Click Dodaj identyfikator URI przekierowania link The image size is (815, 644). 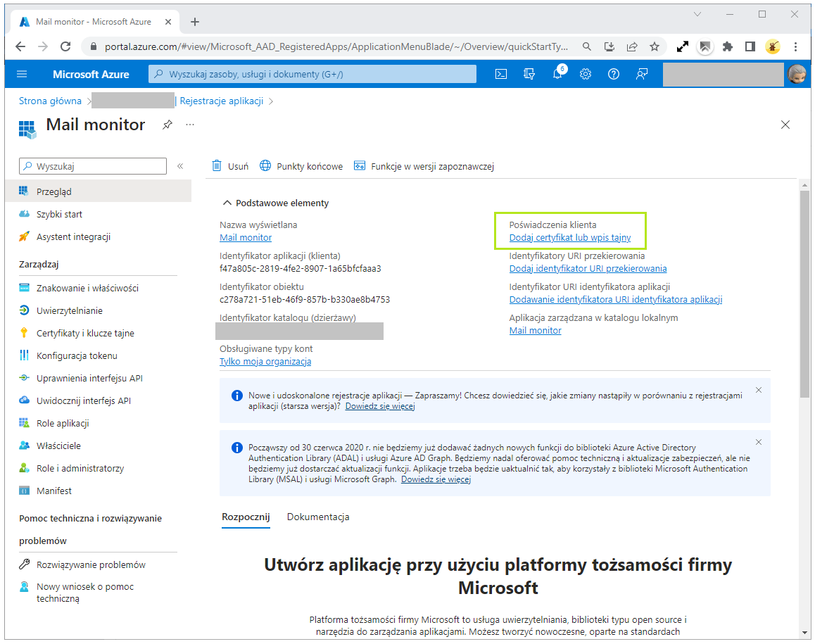588,269
